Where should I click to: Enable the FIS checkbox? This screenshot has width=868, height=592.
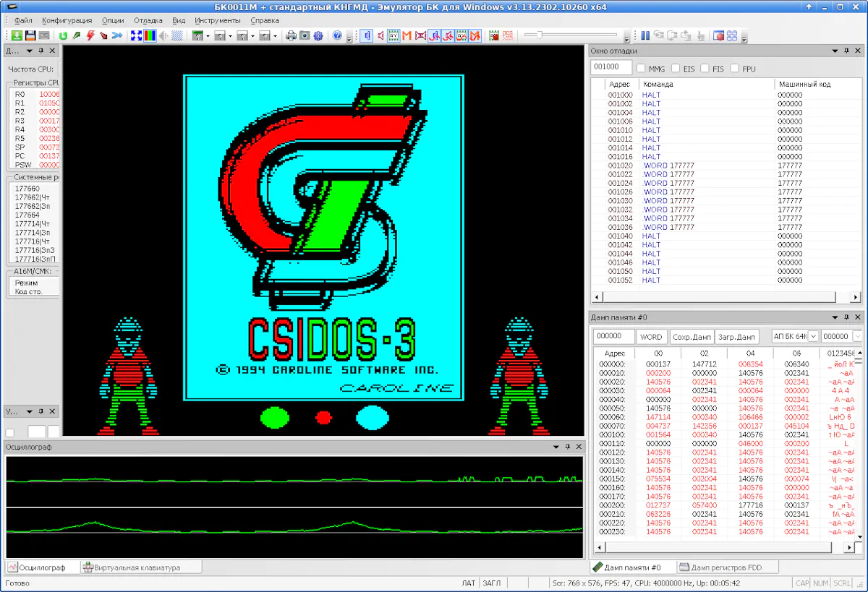pos(705,68)
